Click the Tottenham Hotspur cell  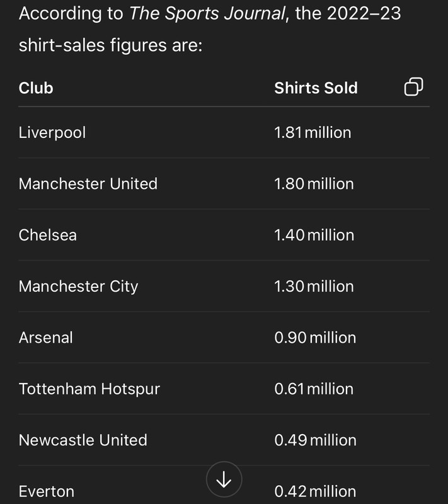pos(89,389)
